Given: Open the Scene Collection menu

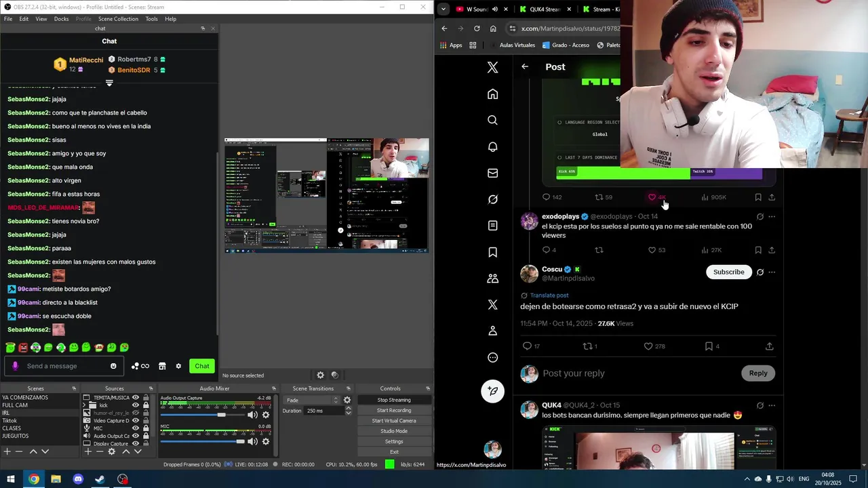Looking at the screenshot, I should pos(118,19).
